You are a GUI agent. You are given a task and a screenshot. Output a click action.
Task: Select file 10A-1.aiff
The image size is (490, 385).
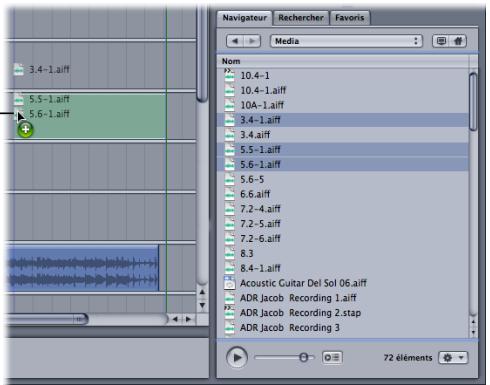343,105
